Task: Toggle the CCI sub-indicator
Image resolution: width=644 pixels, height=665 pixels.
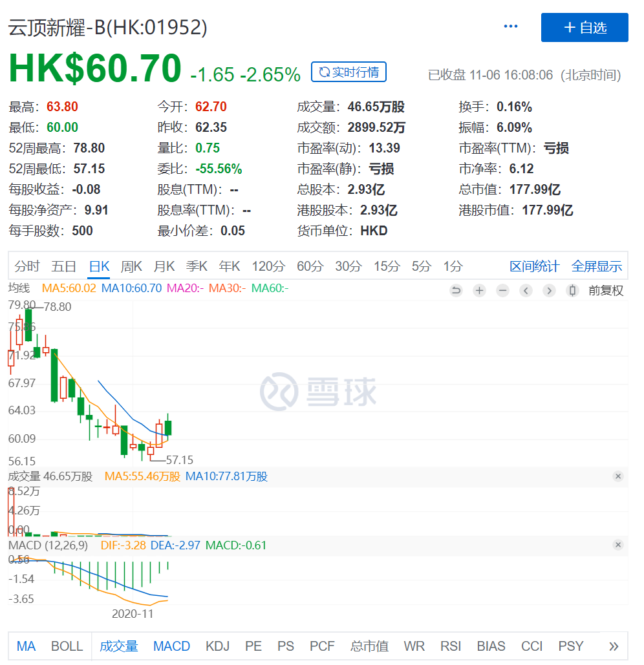Action: coord(531,646)
